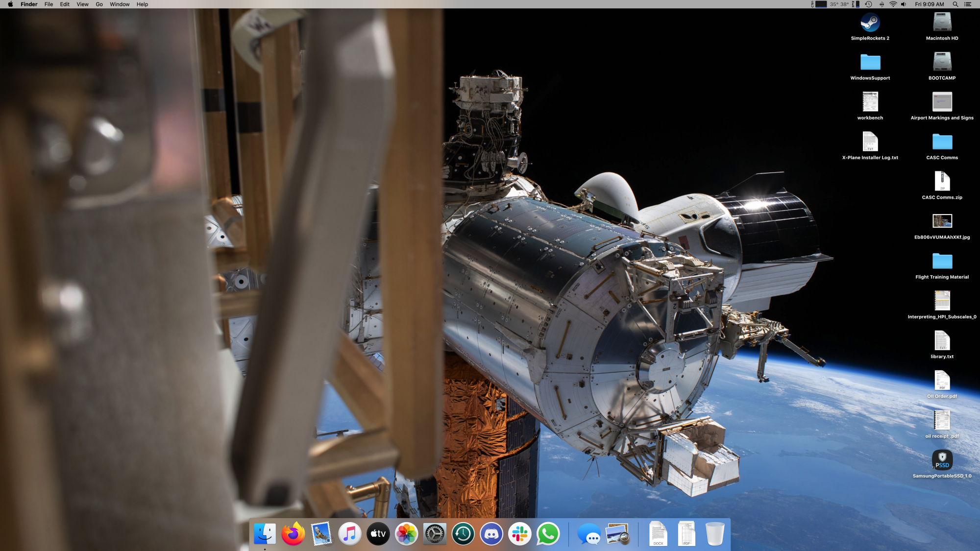Open the DOCX document in the Dock

coord(658,534)
